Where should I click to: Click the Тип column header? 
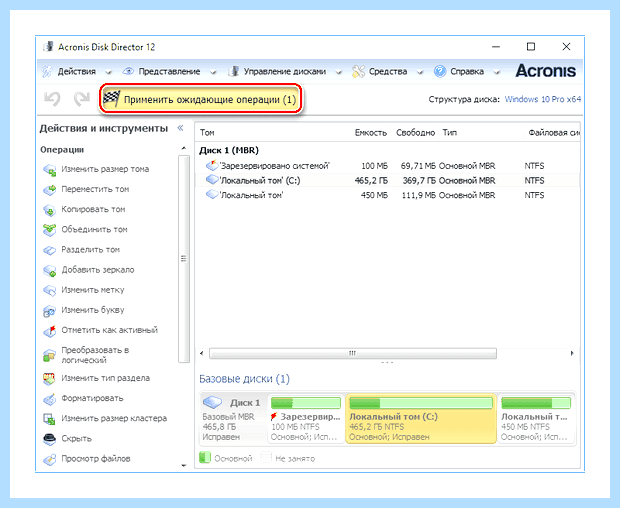[x=450, y=132]
